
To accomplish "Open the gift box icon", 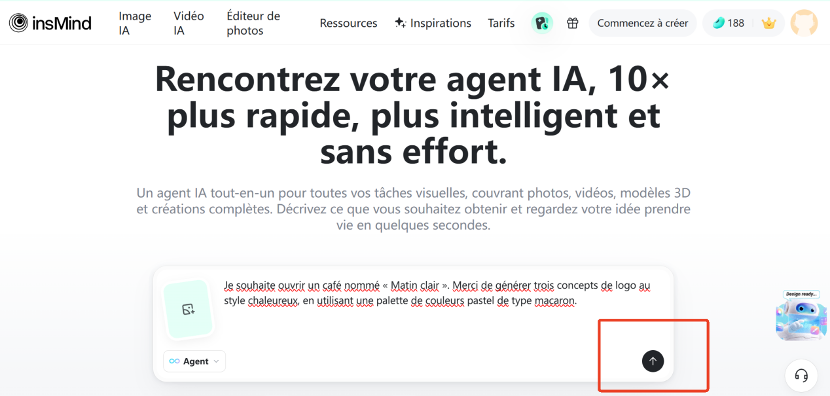I will click(x=572, y=23).
